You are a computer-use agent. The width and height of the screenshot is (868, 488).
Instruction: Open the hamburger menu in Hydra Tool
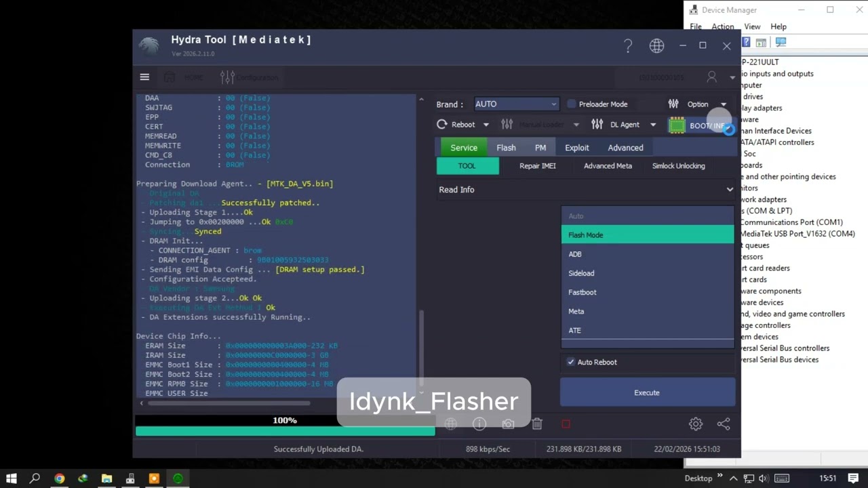144,77
